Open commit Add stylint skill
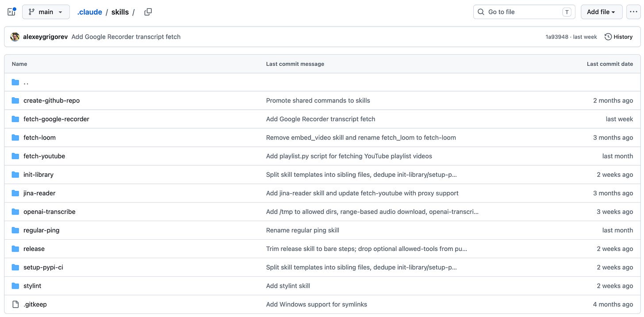644x317 pixels. (288, 286)
